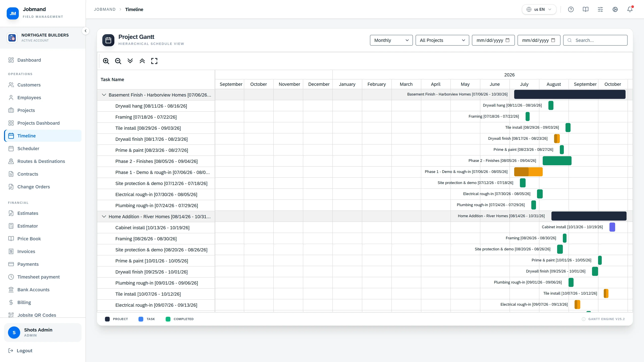
Task: Collapse the sidebar using the arrow button
Action: (x=86, y=31)
